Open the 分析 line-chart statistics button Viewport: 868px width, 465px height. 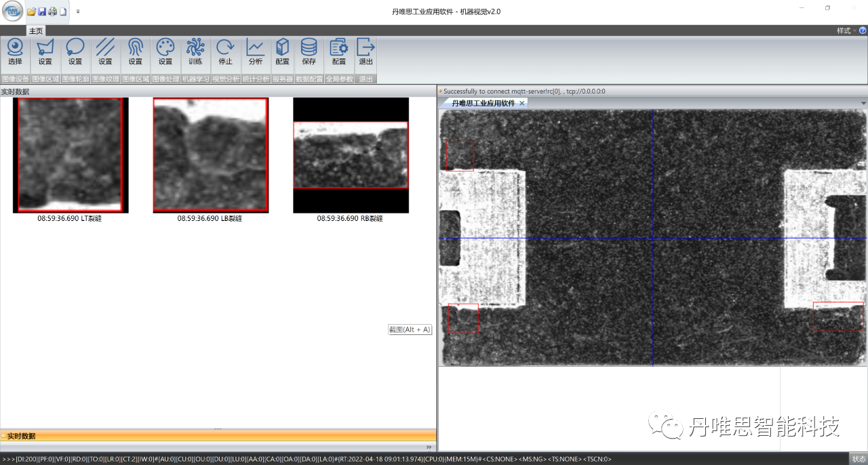(256, 52)
